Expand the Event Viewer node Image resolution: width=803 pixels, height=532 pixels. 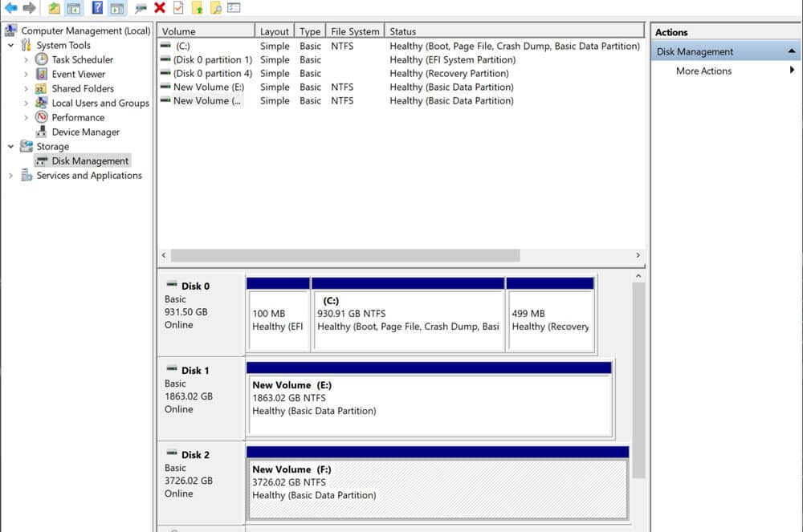26,74
